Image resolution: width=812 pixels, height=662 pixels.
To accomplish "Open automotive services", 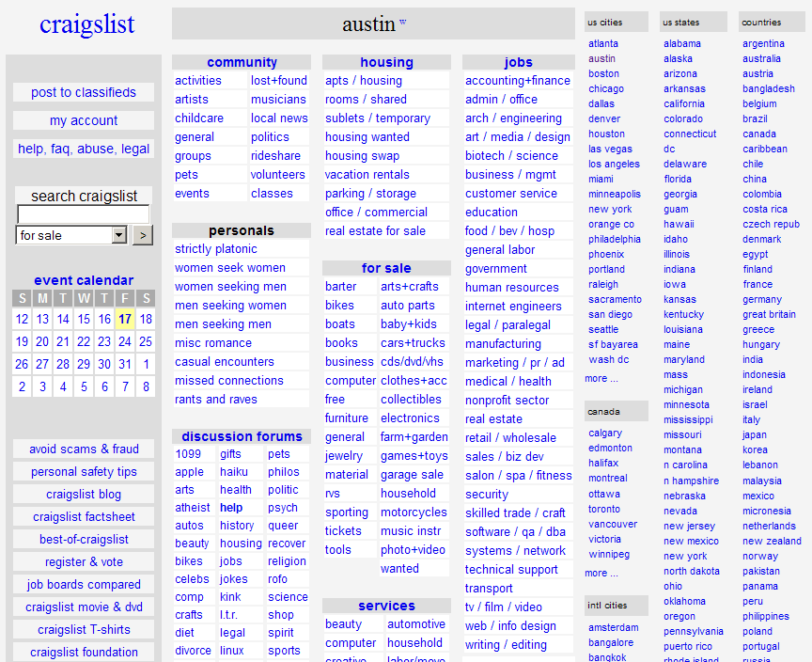I will (415, 624).
